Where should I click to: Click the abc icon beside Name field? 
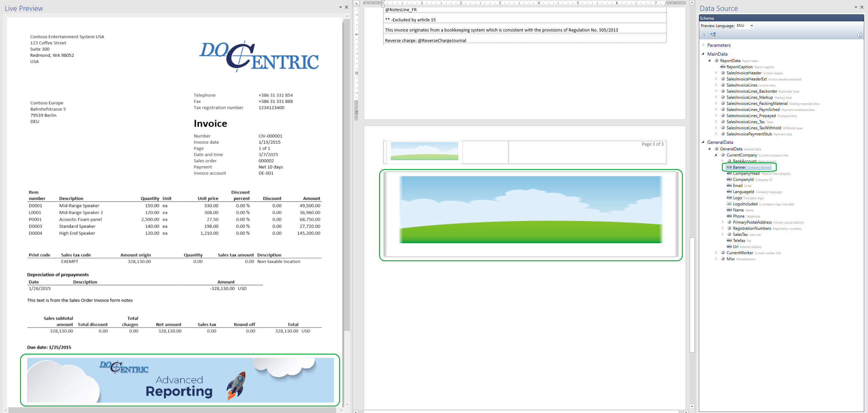[x=729, y=210]
